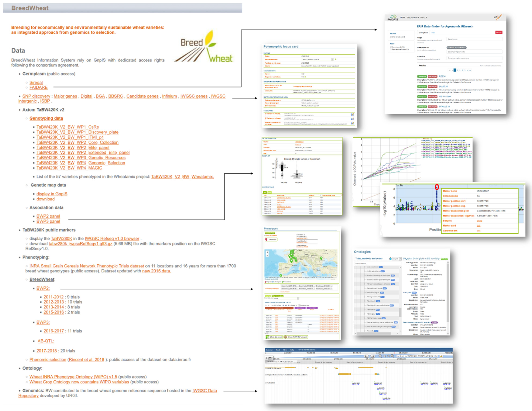Click the plus zoom button on the Phenotypes map
Image resolution: width=532 pixels, height=411 pixels.
tap(267, 252)
